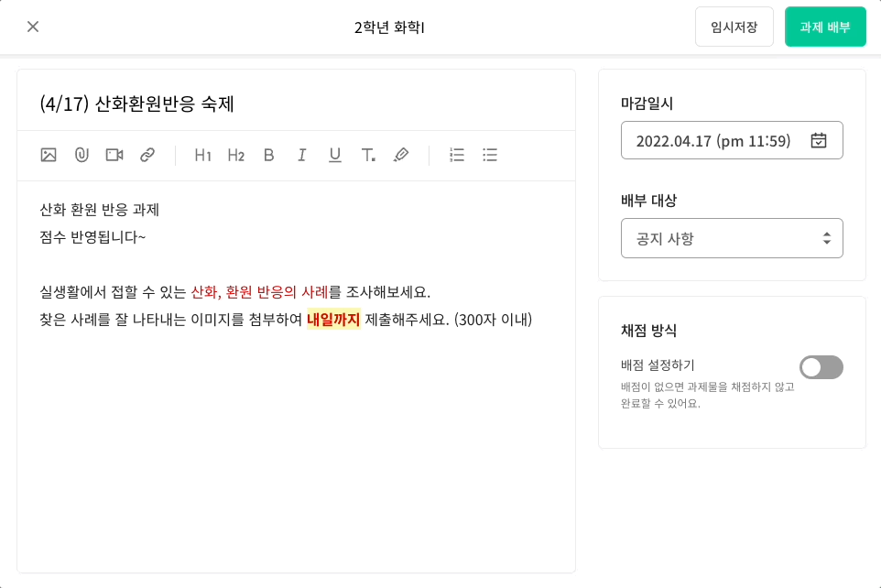Attach a file using the paperclip icon
Screen dimensions: 881x588
[82, 155]
